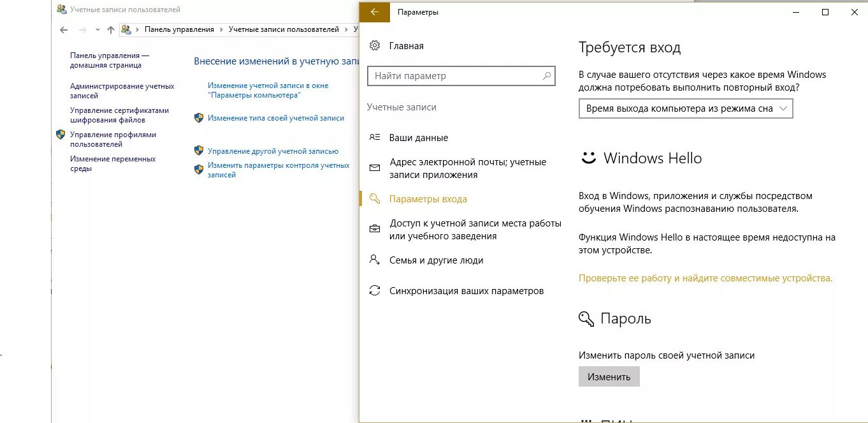Select the Ваши данные person icon

tap(374, 137)
